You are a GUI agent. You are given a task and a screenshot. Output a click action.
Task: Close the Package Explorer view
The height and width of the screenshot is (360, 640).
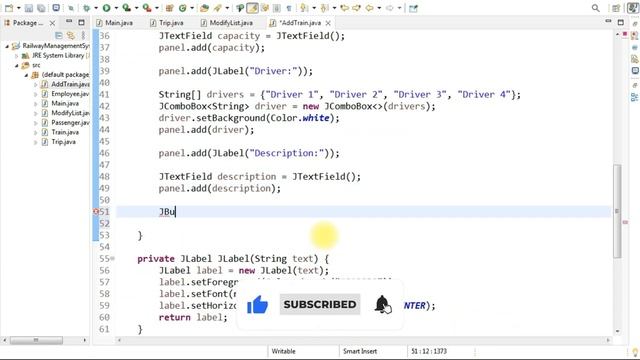pyautogui.click(x=52, y=23)
